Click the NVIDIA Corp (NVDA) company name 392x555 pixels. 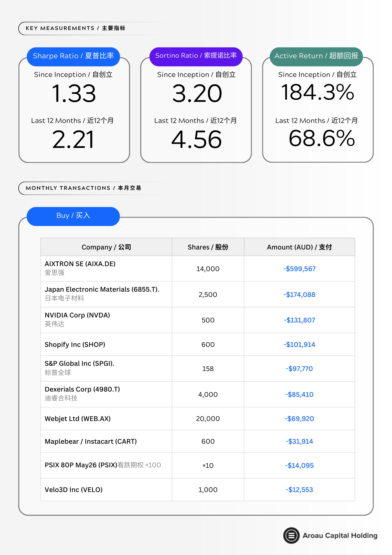[x=77, y=315]
